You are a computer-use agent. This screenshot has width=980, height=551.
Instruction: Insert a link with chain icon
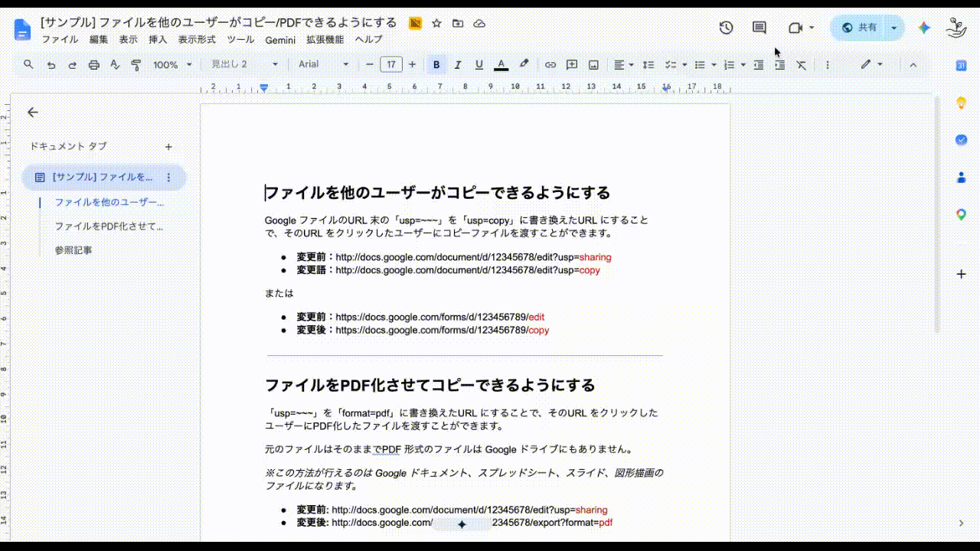coord(550,65)
